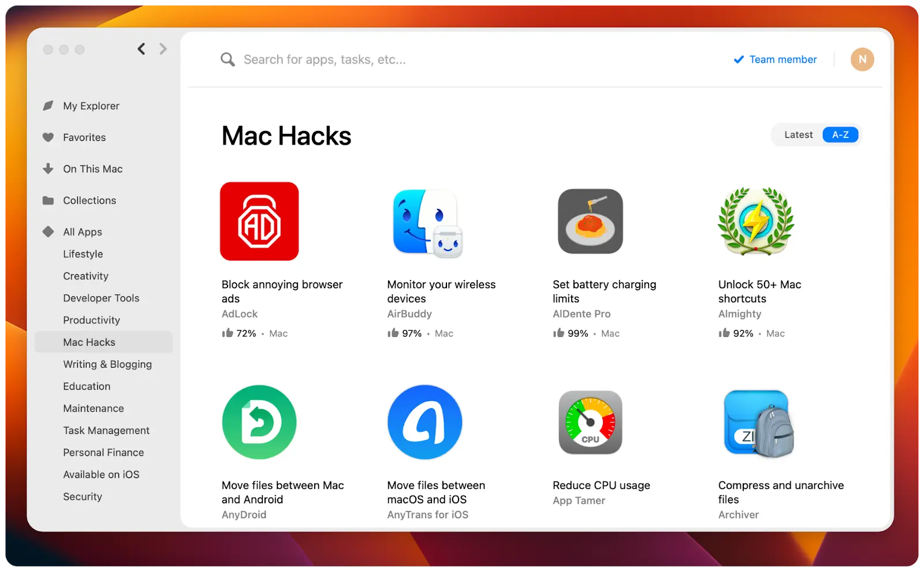Image resolution: width=924 pixels, height=572 pixels.
Task: Focus the Search for apps field
Action: coord(325,59)
